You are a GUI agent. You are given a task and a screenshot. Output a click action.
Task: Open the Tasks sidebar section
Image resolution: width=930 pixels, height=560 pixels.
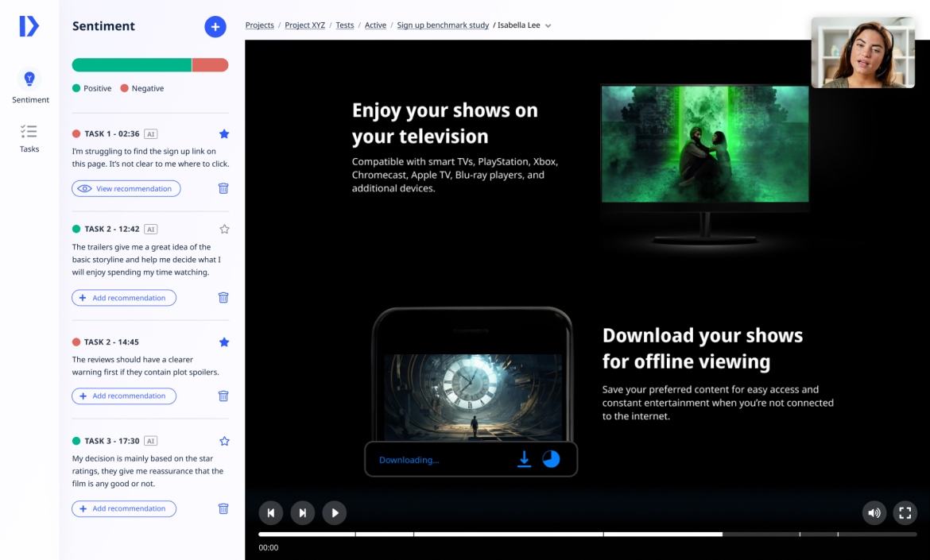tap(29, 139)
